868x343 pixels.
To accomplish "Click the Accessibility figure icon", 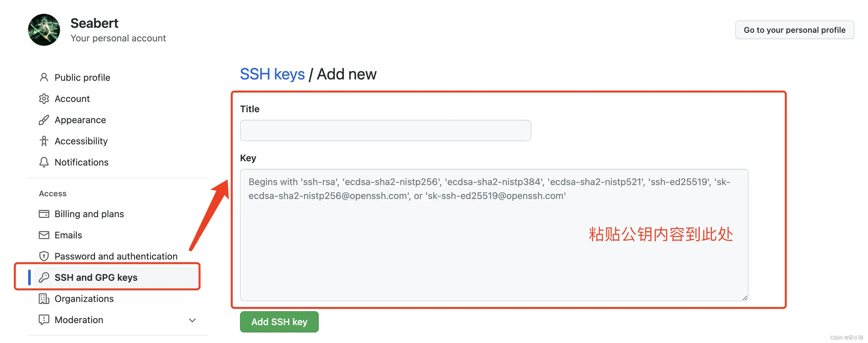I will 44,141.
